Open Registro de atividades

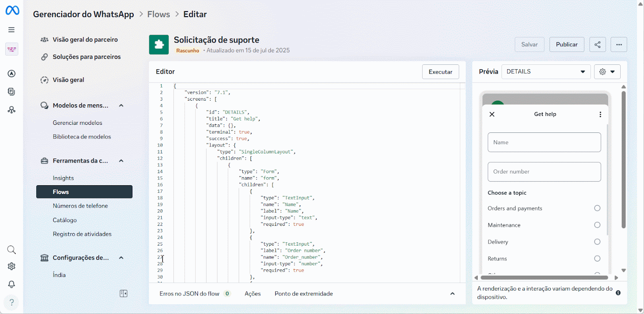click(x=82, y=234)
